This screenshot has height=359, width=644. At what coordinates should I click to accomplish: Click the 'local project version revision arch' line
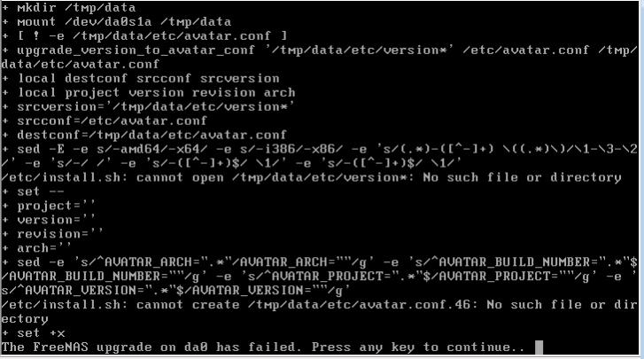click(x=148, y=93)
